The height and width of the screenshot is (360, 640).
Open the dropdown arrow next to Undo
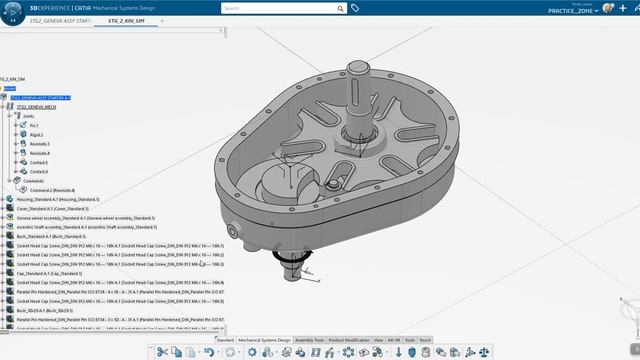[218, 352]
